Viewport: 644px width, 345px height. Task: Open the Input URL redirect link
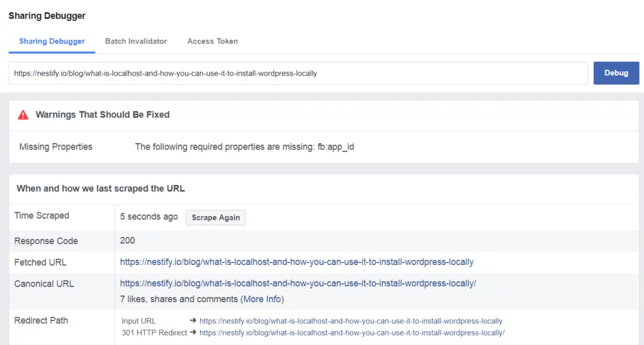[351, 321]
